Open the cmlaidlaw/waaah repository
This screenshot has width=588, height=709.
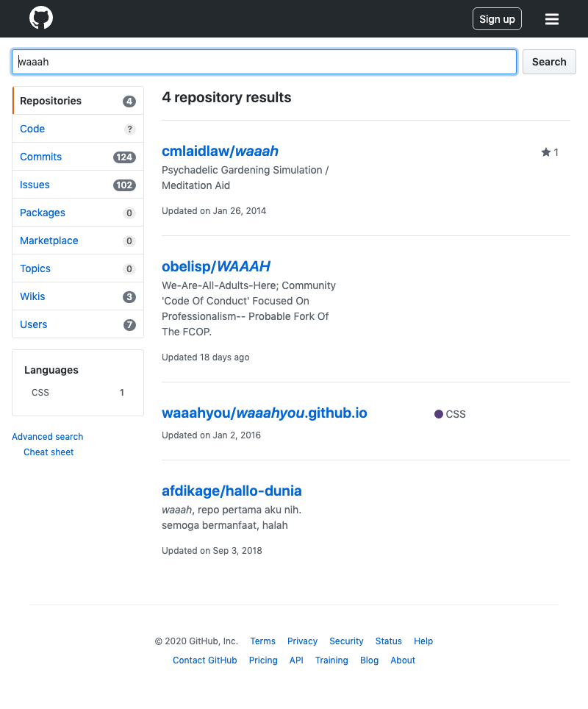[x=220, y=151]
